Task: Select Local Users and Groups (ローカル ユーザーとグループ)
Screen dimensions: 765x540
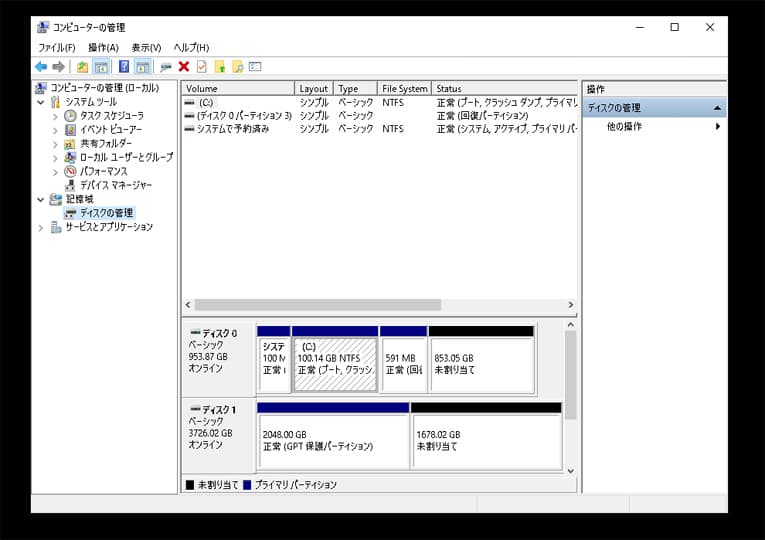Action: [126, 157]
